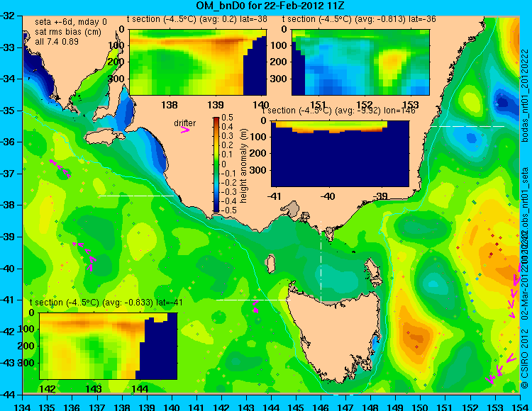
Task: Click the orange warm eddy east of Tasmania
Action: point(416,336)
